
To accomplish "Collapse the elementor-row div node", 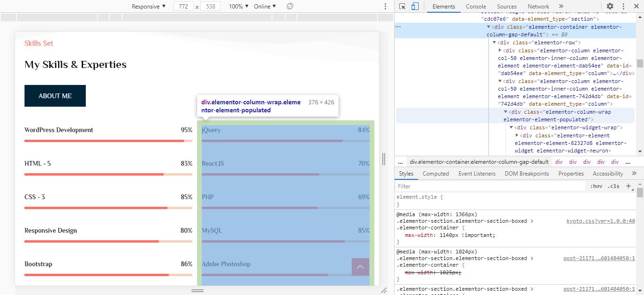I will pos(495,42).
